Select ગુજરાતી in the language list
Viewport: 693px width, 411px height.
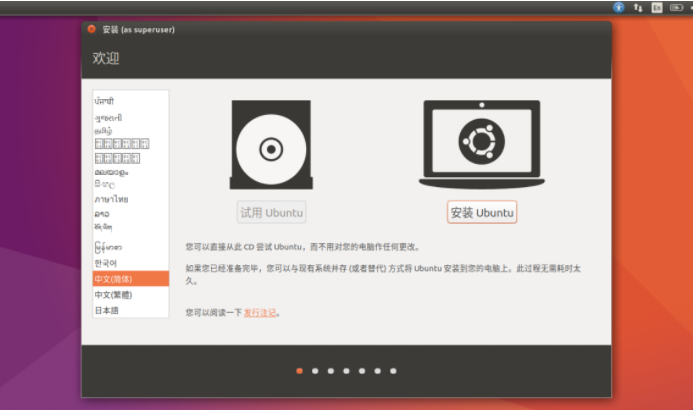(131, 118)
